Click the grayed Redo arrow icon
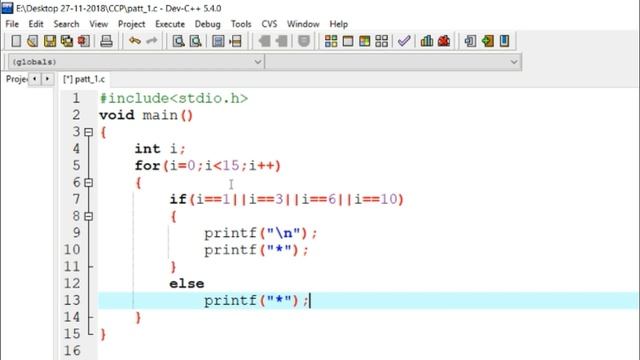640x360 pixels. (x=152, y=41)
